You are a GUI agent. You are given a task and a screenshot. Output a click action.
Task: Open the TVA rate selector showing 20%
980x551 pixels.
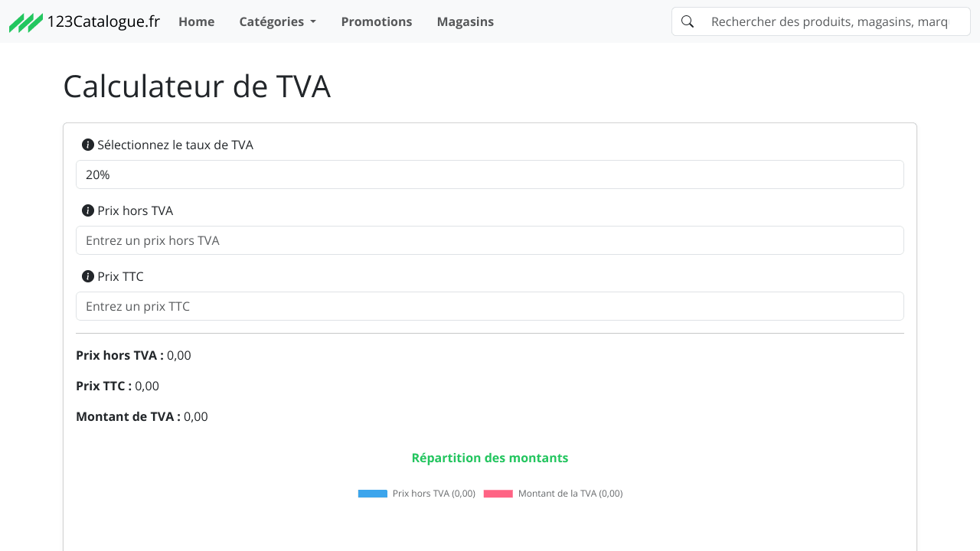(489, 174)
